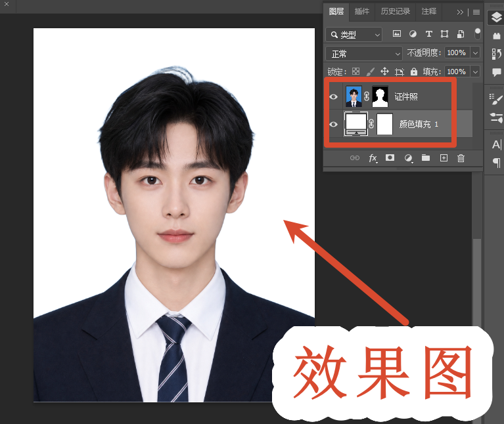This screenshot has width=504, height=424.
Task: Add a layer mask button
Action: pyautogui.click(x=390, y=158)
